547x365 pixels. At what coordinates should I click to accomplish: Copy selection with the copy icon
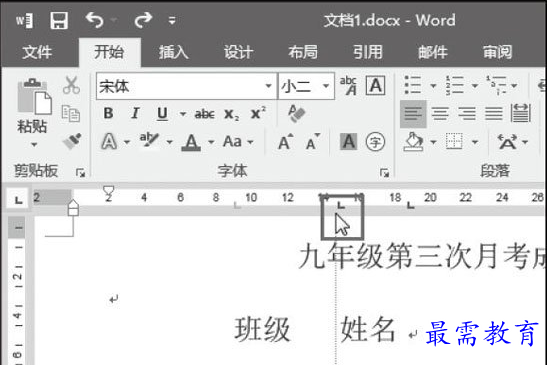click(x=71, y=113)
